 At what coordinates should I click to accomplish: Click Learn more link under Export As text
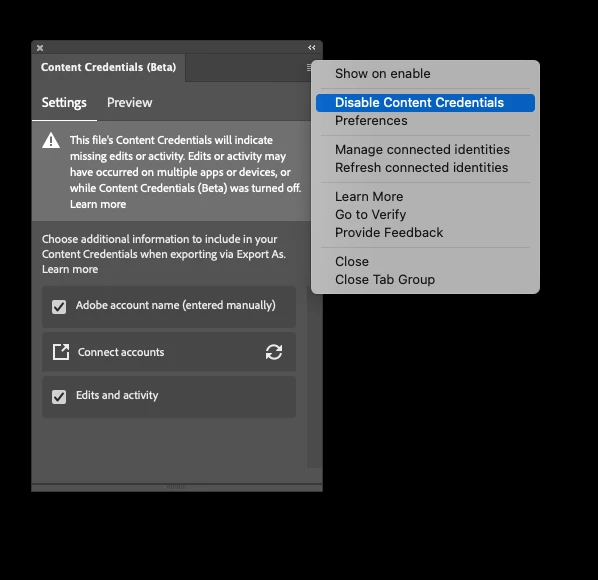(x=70, y=269)
